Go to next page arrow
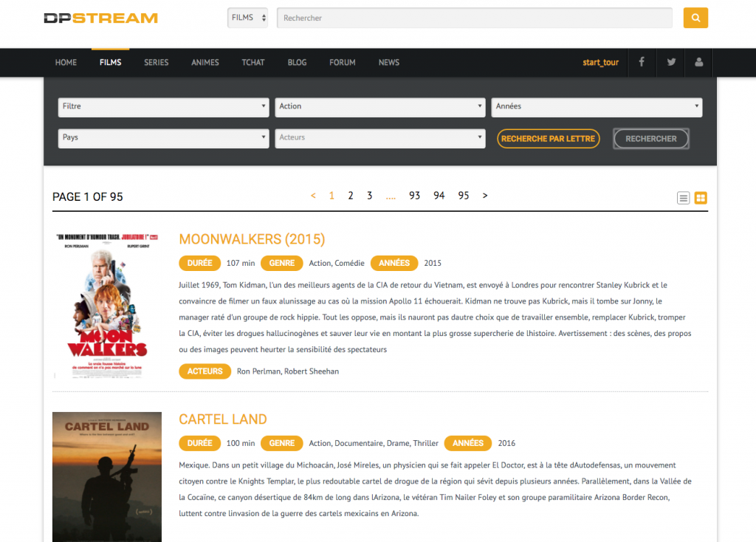 [484, 196]
